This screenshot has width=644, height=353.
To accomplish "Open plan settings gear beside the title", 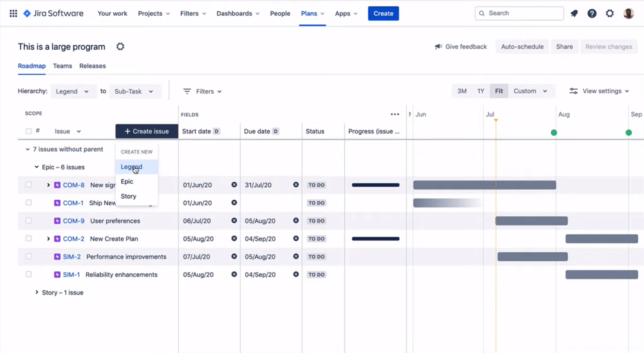I will pyautogui.click(x=120, y=46).
